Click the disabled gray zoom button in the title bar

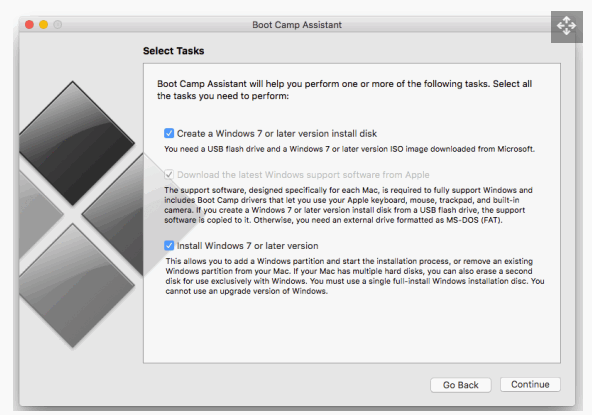pyautogui.click(x=57, y=25)
